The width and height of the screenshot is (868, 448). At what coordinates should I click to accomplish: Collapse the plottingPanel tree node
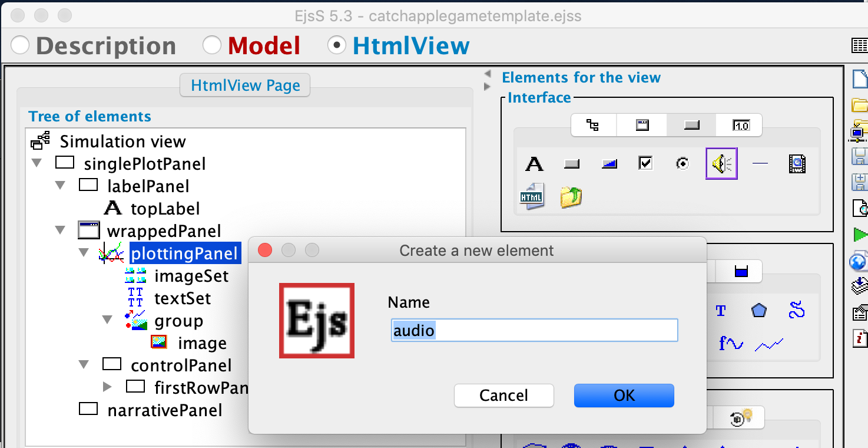tap(84, 253)
